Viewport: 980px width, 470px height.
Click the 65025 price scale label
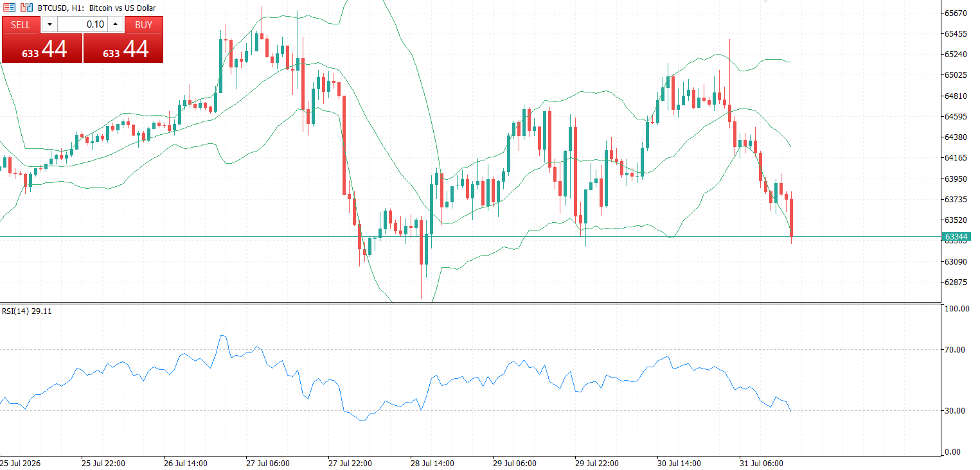957,75
